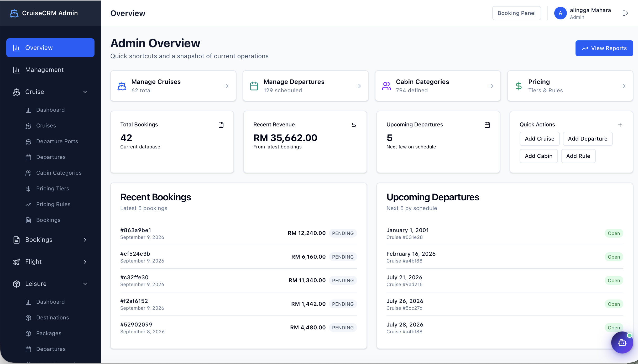
Task: Select the July 21, 2026 departure row
Action: pos(505,281)
